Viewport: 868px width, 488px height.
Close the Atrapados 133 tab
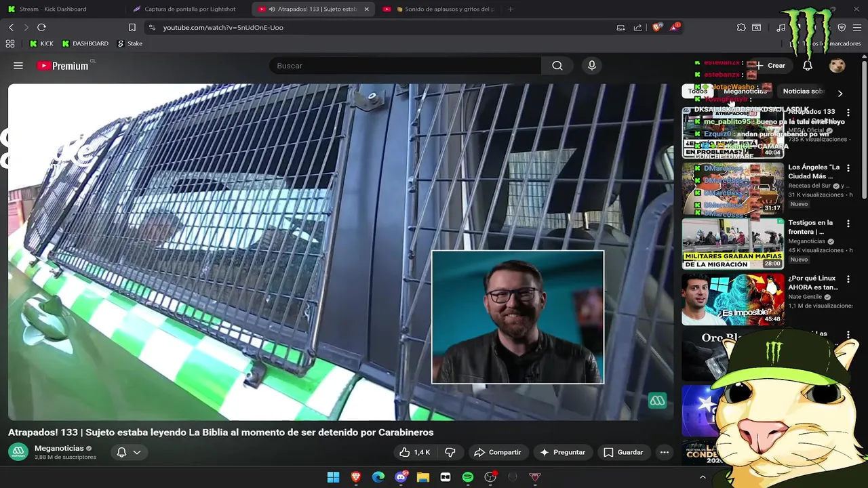click(367, 9)
